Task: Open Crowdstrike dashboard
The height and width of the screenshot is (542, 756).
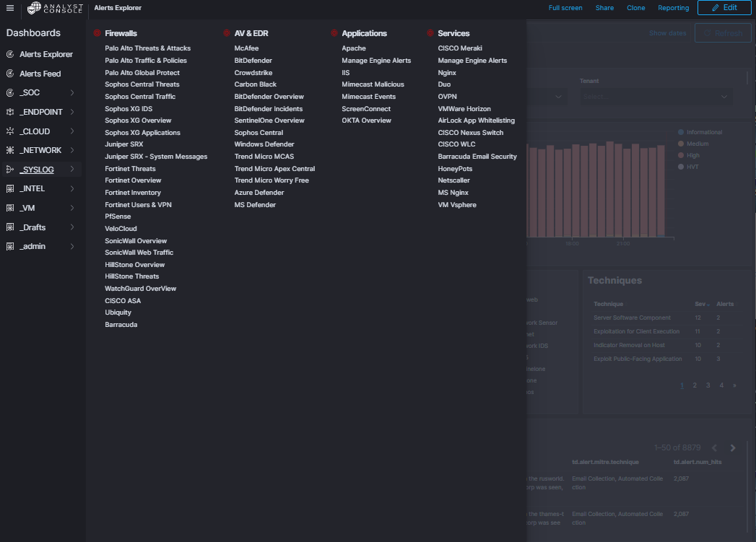Action: (253, 73)
